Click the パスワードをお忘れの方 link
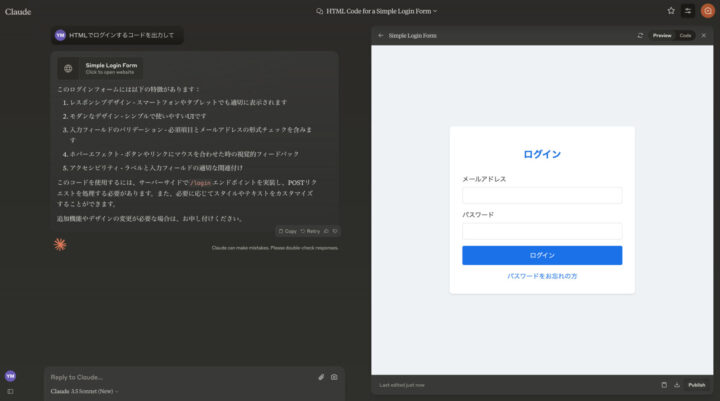Viewport: 720px width, 401px height. 542,275
